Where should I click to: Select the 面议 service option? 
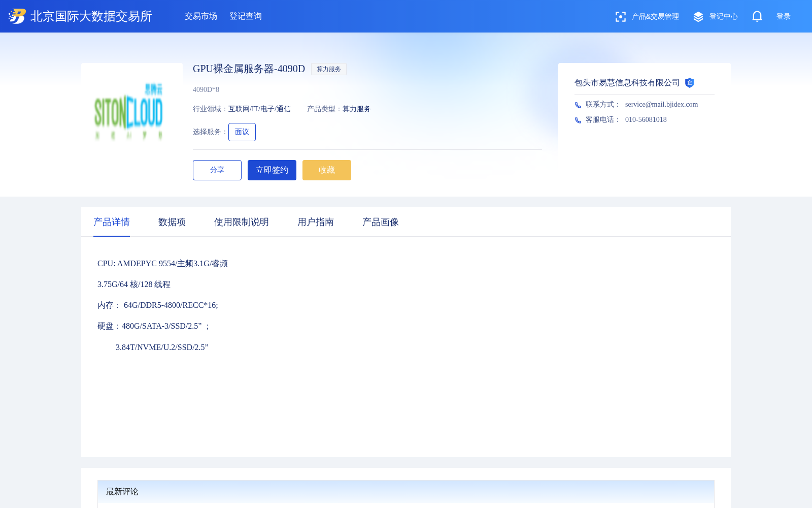(x=242, y=132)
